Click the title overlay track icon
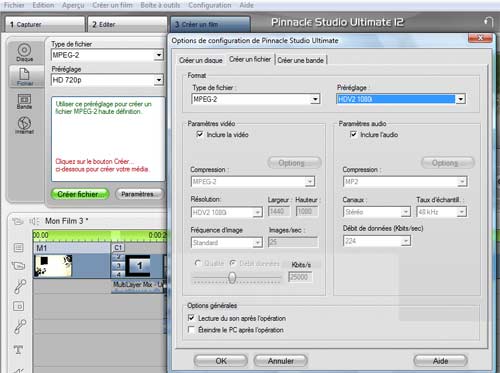 [x=18, y=306]
